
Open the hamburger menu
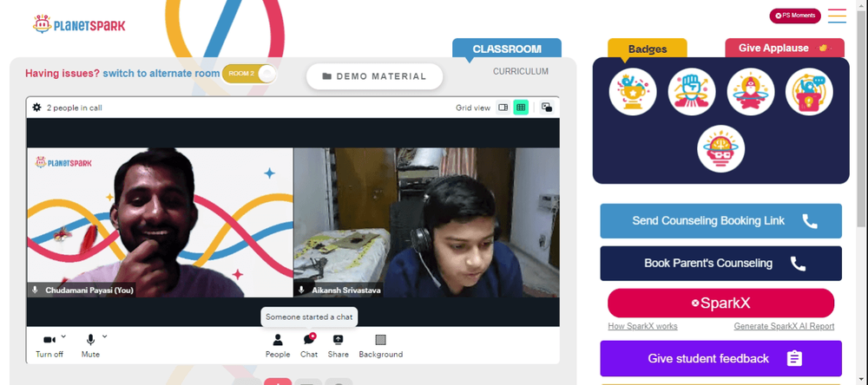[837, 16]
